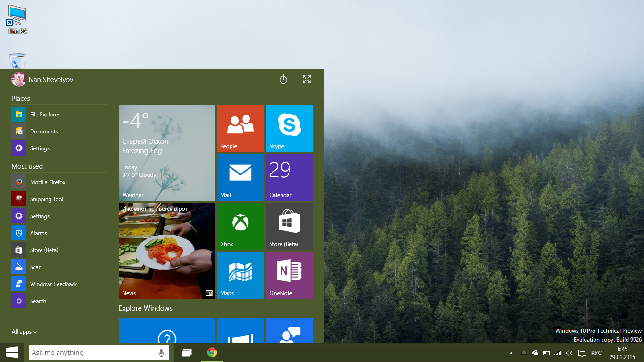Viewport: 644px width, 362px height.
Task: Select This PC desktop icon
Action: [x=17, y=19]
